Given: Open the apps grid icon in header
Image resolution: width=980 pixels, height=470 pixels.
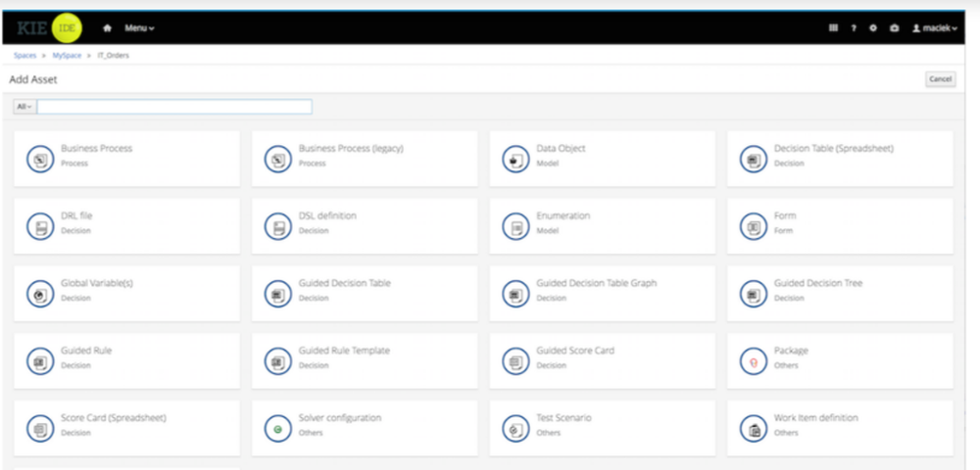Looking at the screenshot, I should pyautogui.click(x=832, y=28).
